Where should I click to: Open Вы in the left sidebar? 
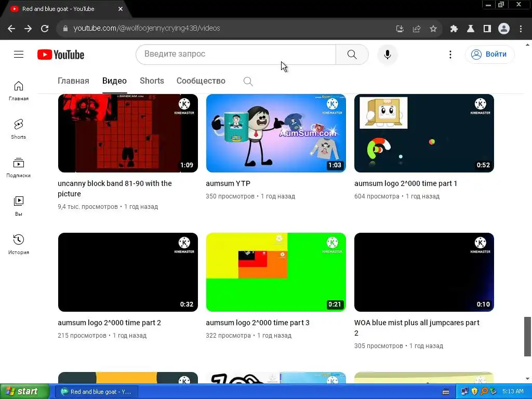19,206
